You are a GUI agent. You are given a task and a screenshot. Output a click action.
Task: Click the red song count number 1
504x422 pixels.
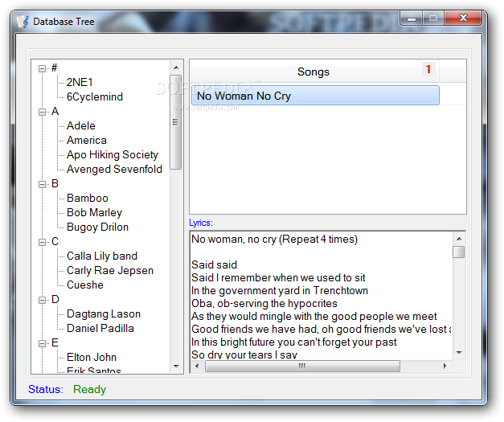point(428,69)
